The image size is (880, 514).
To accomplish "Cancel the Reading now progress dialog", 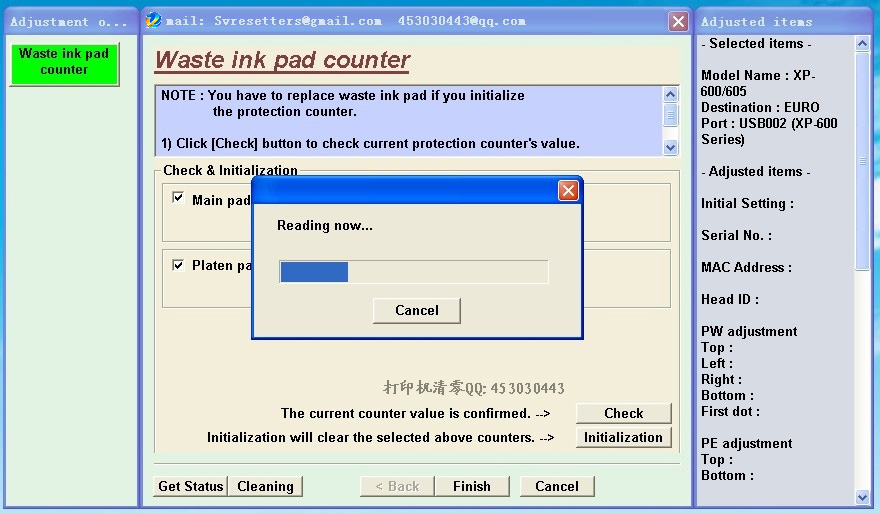I will pyautogui.click(x=416, y=310).
